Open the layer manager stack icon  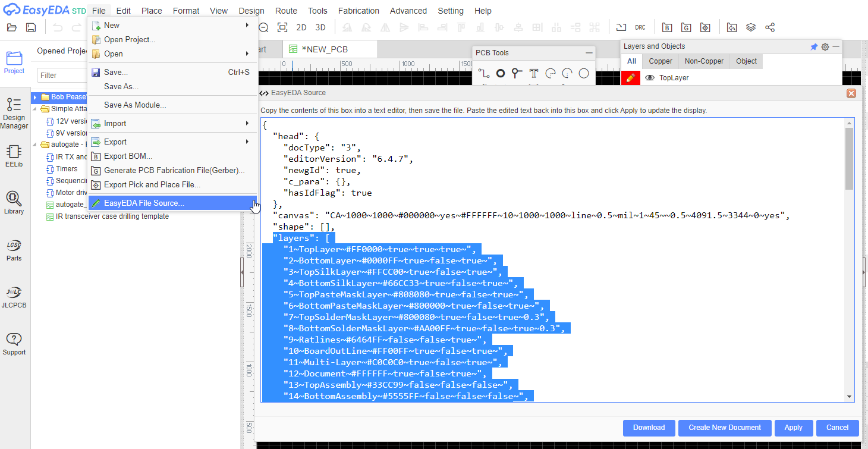(751, 27)
